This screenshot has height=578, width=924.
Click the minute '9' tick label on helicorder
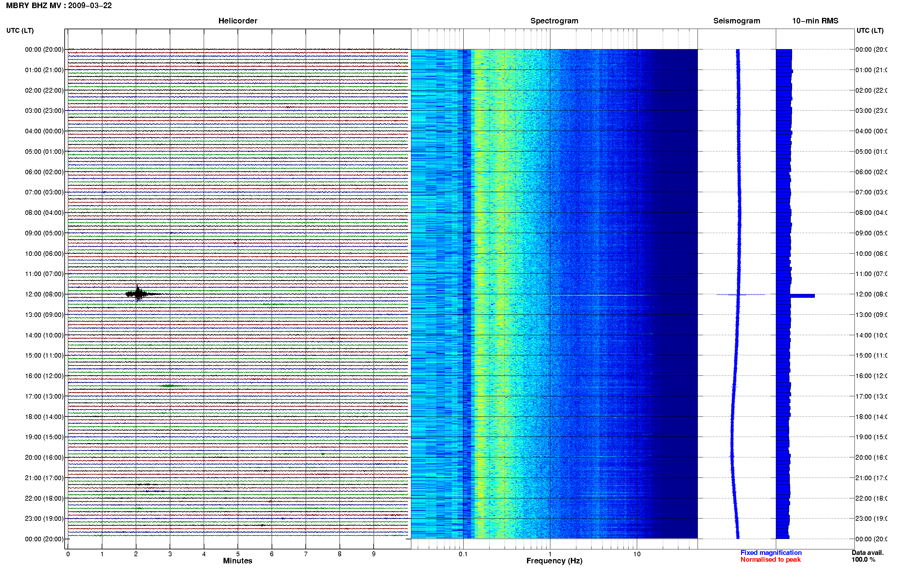click(374, 554)
